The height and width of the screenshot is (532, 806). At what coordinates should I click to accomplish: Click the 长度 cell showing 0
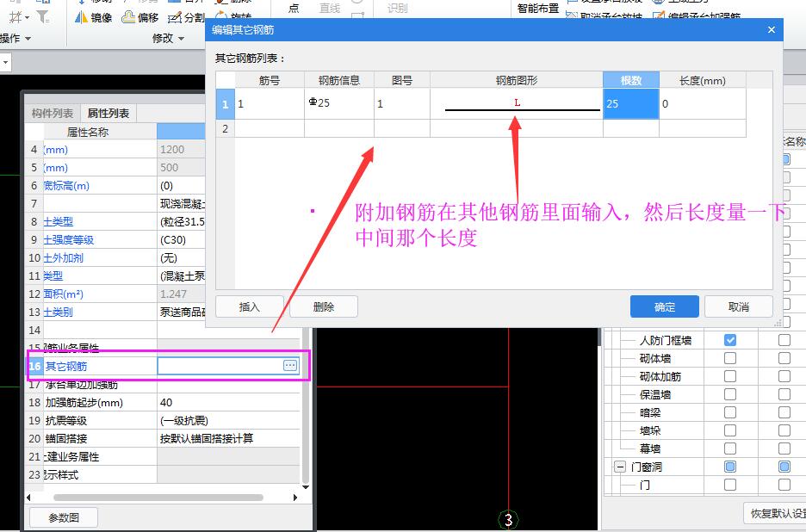coord(702,104)
